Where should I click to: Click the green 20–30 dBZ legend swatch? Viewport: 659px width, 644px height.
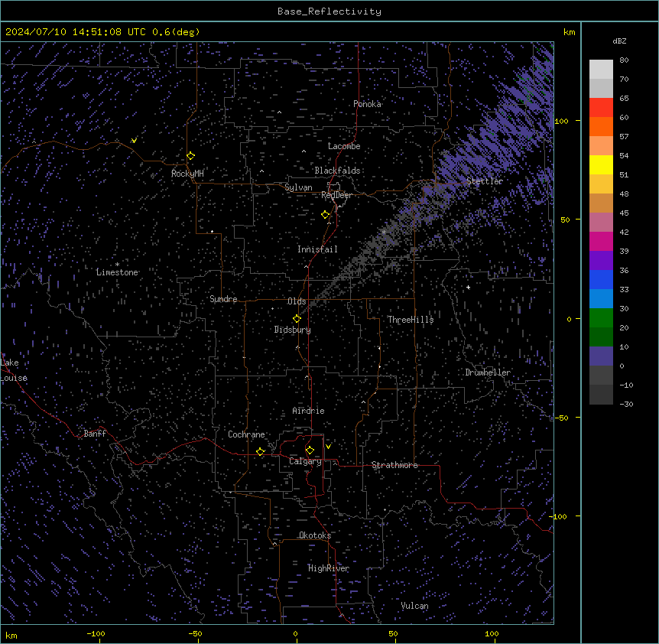[601, 318]
